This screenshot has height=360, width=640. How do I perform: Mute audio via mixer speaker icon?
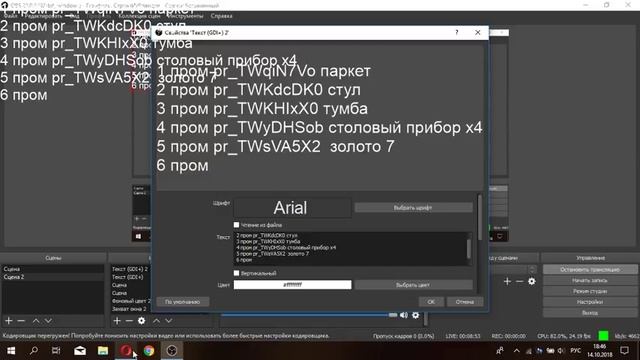coord(404,315)
